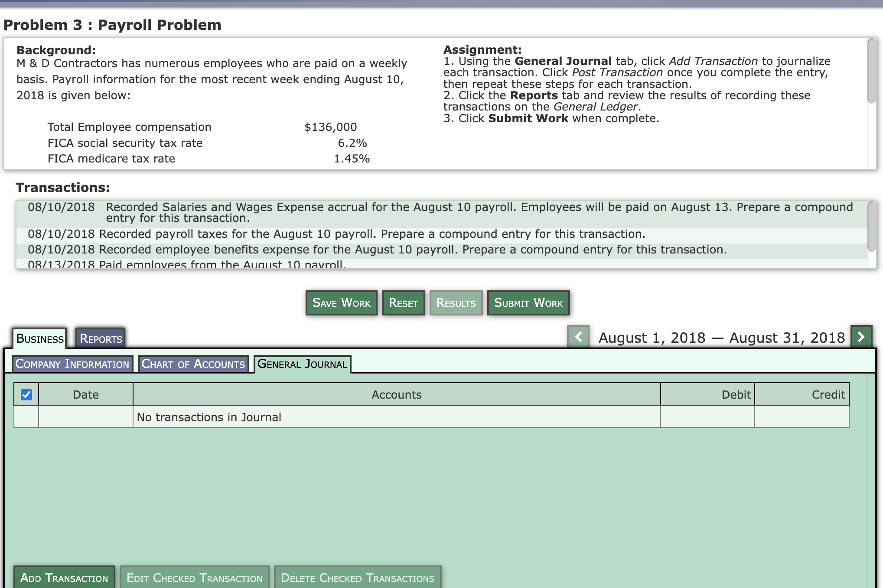Switch to the Business tab

coord(39,338)
